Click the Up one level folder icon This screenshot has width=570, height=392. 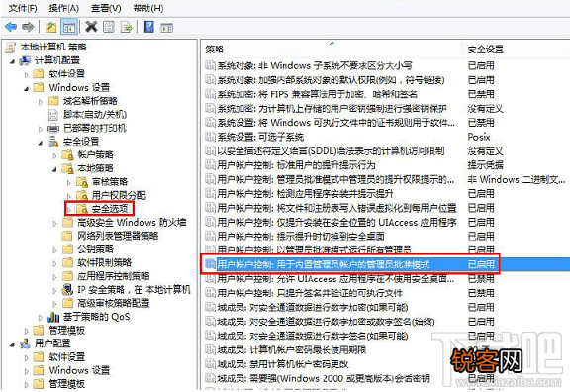click(51, 27)
